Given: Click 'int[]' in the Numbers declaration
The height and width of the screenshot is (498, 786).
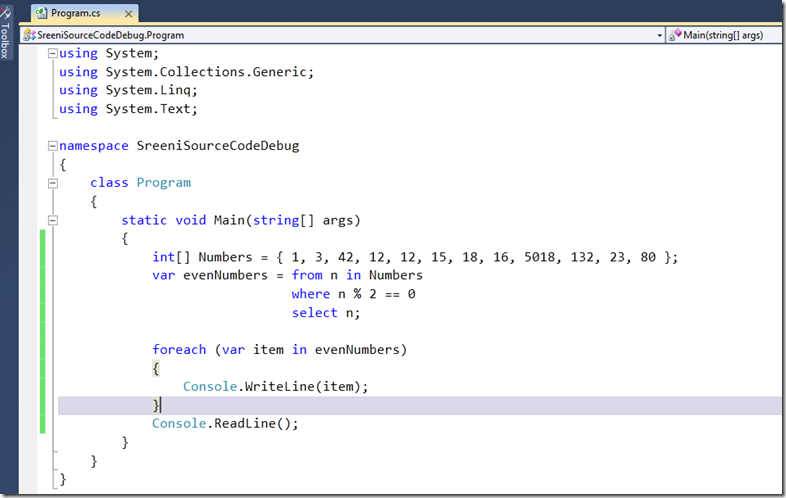Looking at the screenshot, I should 171,257.
